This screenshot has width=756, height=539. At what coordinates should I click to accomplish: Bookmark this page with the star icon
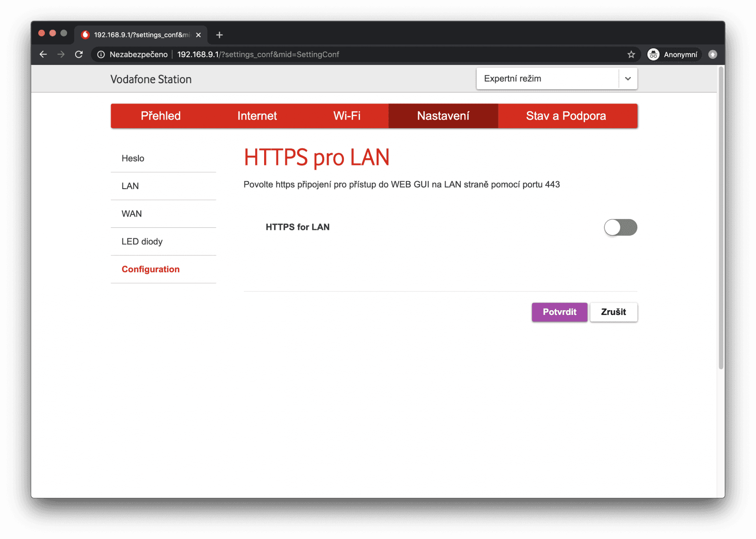(x=631, y=54)
